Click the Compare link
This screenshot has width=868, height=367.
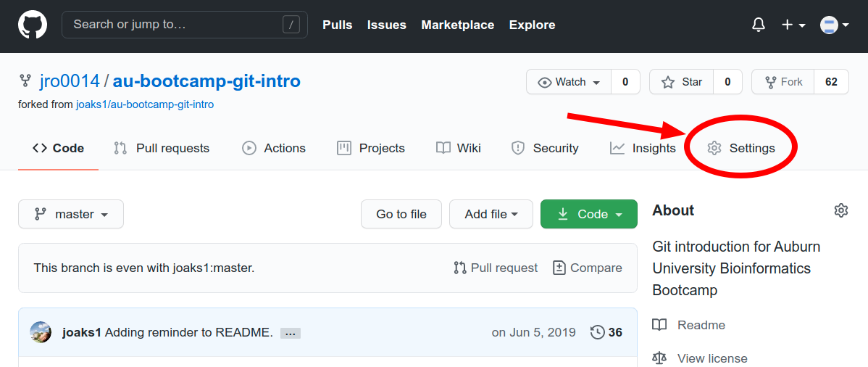588,268
